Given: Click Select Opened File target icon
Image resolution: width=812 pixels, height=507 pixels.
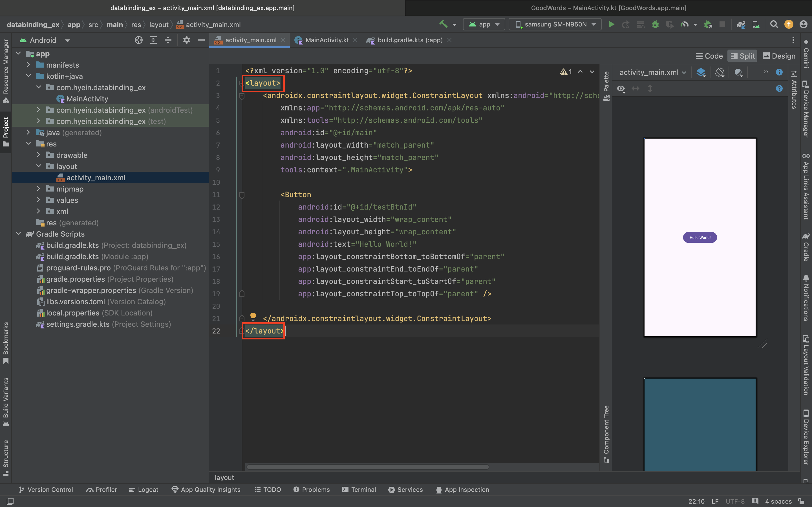Looking at the screenshot, I should point(139,40).
